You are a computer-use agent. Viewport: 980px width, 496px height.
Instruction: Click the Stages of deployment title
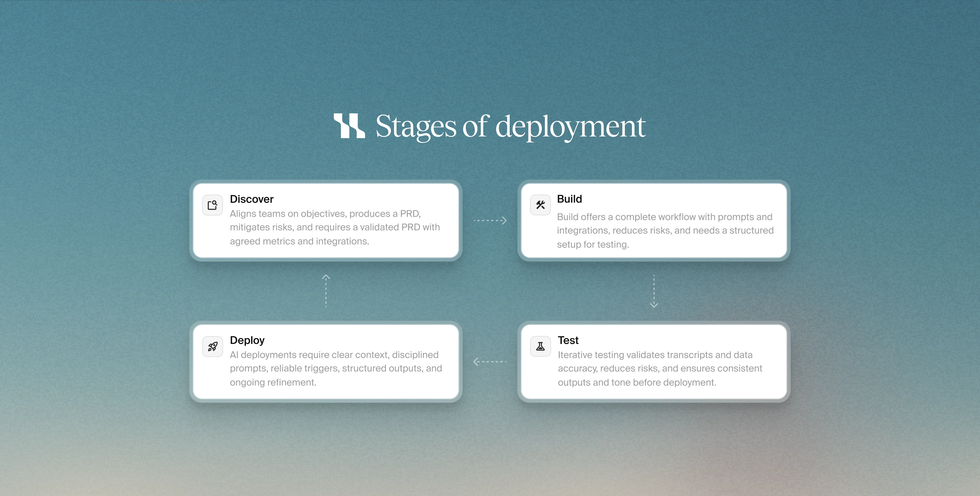tap(510, 127)
